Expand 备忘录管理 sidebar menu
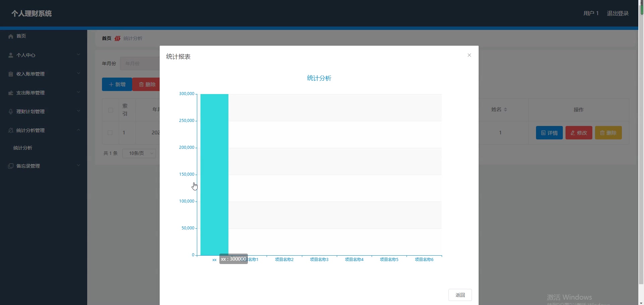The image size is (644, 305). pos(44,166)
